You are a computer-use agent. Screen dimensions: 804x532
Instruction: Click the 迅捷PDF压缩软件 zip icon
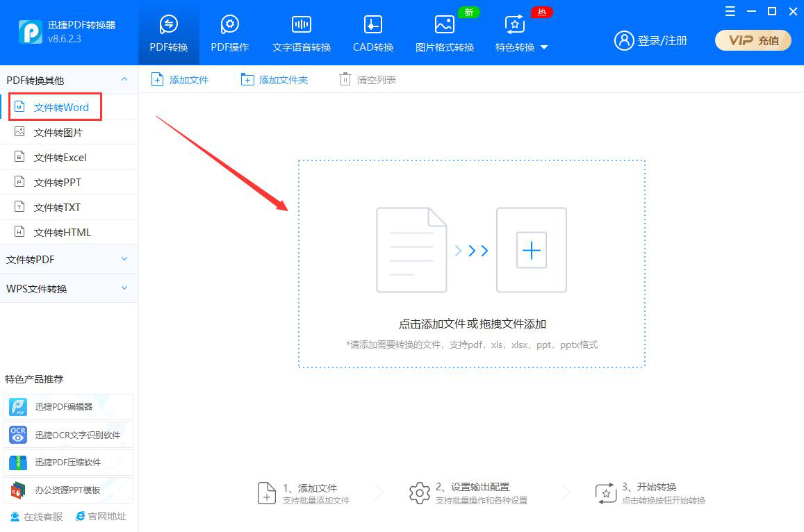19,463
